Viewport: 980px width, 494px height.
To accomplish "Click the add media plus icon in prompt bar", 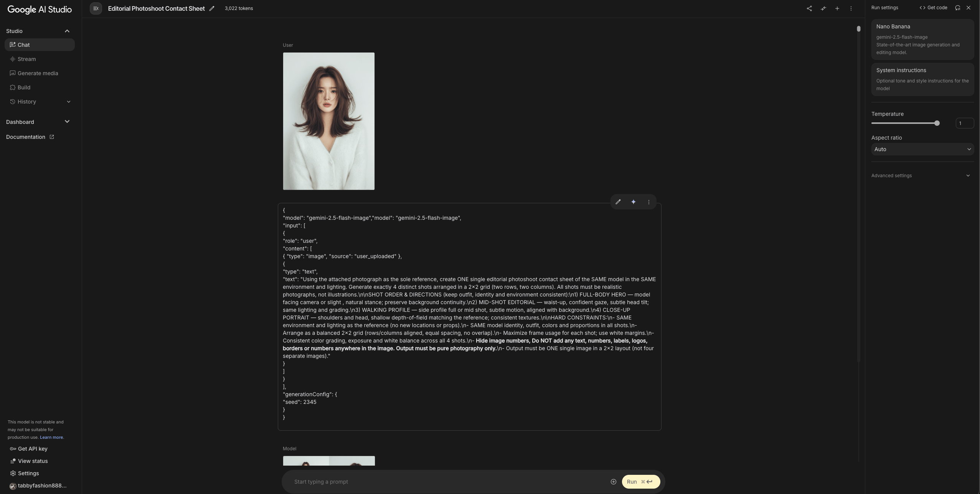I will pyautogui.click(x=614, y=482).
